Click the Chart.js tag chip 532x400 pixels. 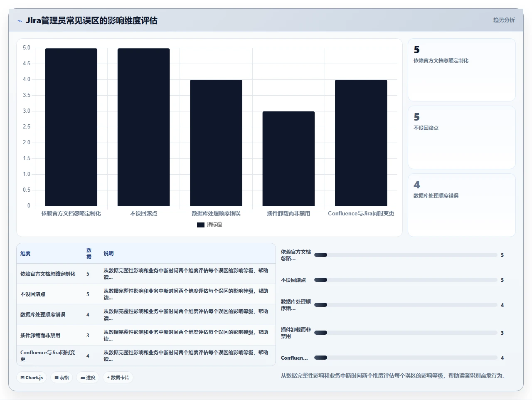[32, 378]
